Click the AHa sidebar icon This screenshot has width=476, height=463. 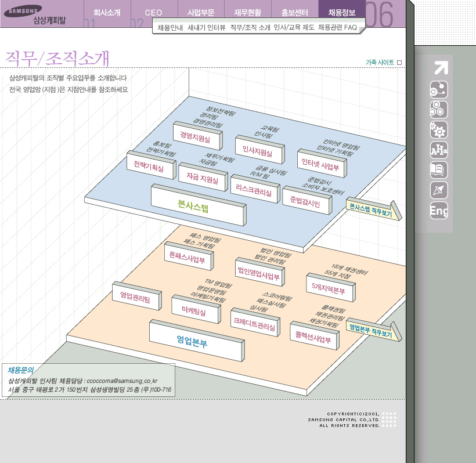(439, 150)
